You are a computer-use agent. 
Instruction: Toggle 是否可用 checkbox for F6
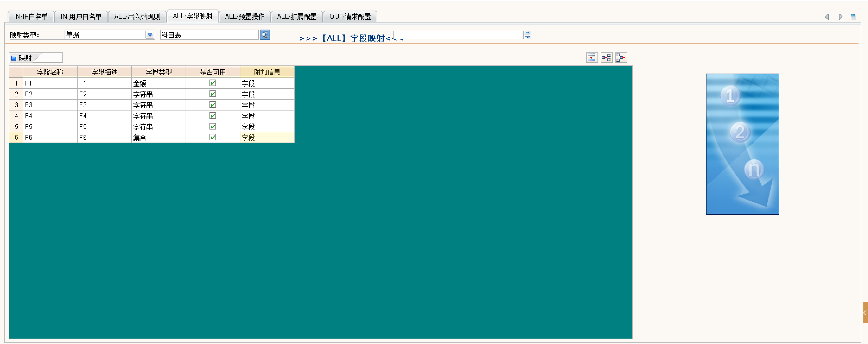[213, 137]
